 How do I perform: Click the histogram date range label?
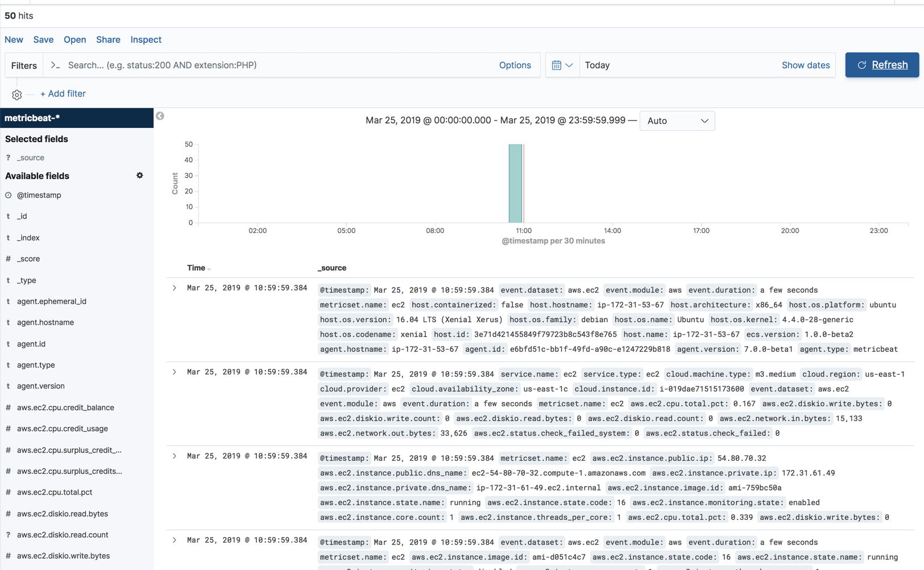coord(495,120)
